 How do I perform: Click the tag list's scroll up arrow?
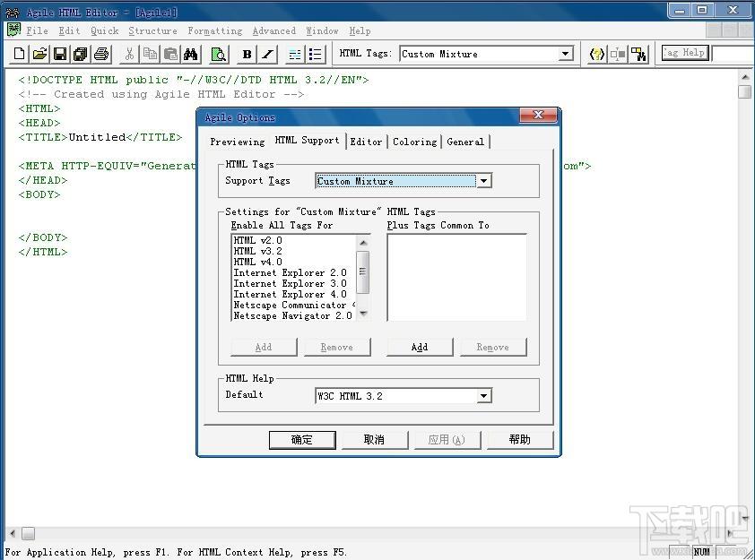[x=363, y=243]
